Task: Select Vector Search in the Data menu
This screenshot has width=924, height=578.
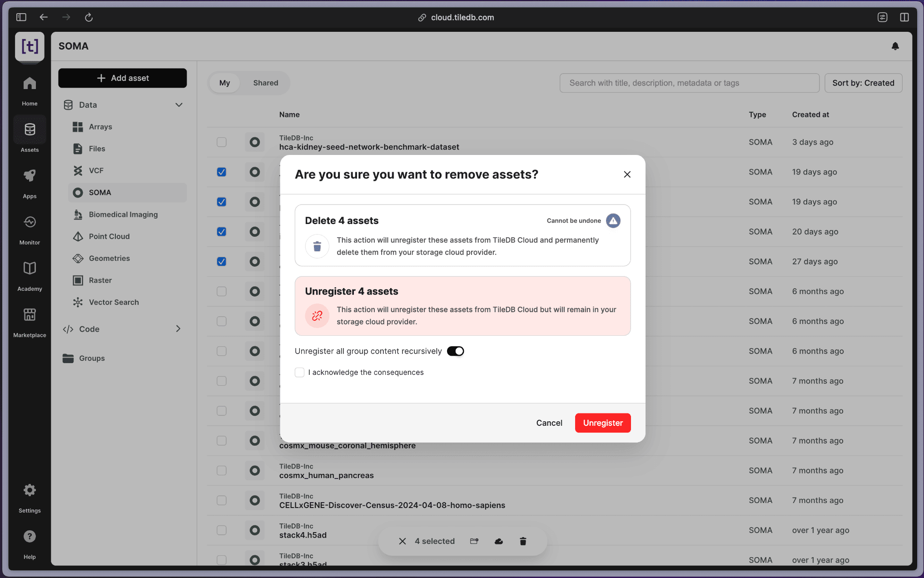Action: [x=114, y=302]
